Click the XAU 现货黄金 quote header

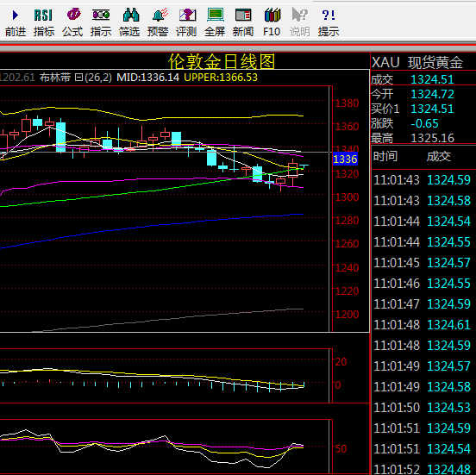click(x=417, y=63)
